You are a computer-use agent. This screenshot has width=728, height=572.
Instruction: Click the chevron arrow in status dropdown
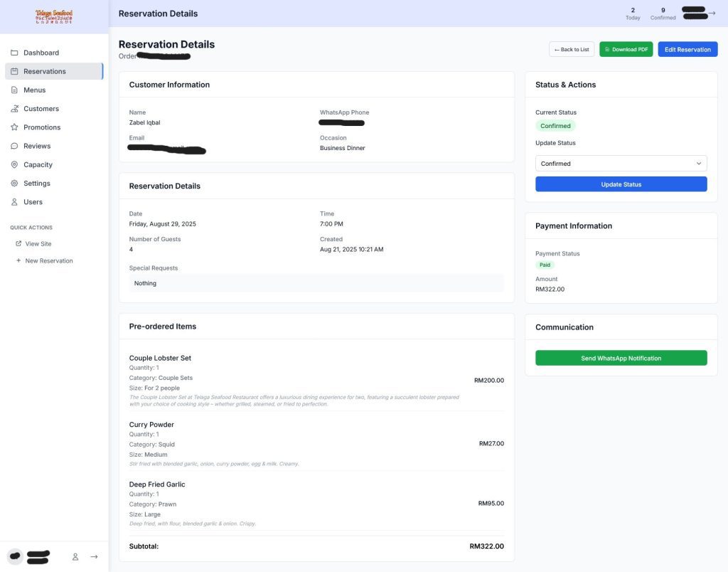click(x=698, y=164)
